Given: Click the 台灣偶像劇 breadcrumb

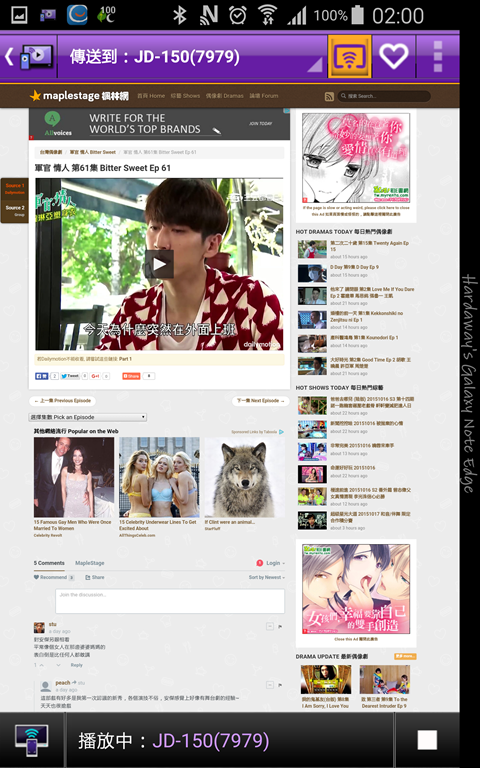Looking at the screenshot, I should [51, 152].
